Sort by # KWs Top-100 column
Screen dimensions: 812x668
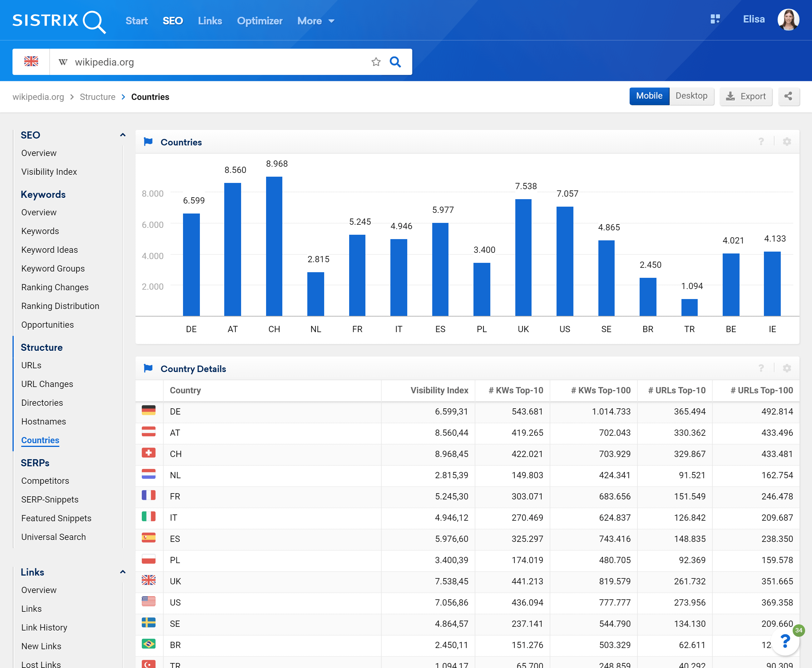pos(601,390)
